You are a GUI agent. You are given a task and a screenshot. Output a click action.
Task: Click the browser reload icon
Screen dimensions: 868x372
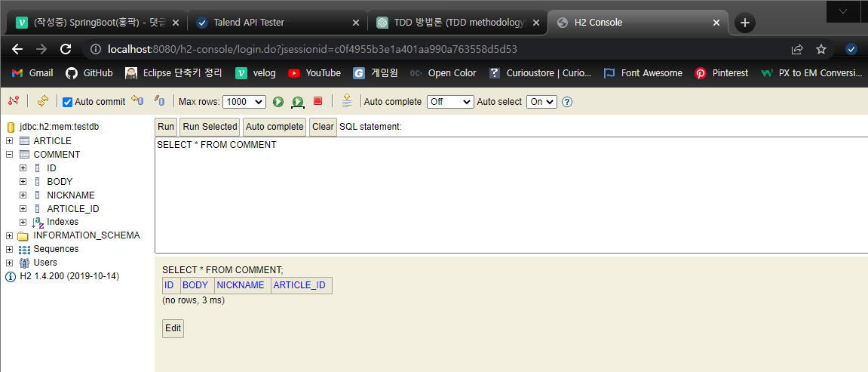click(x=66, y=49)
